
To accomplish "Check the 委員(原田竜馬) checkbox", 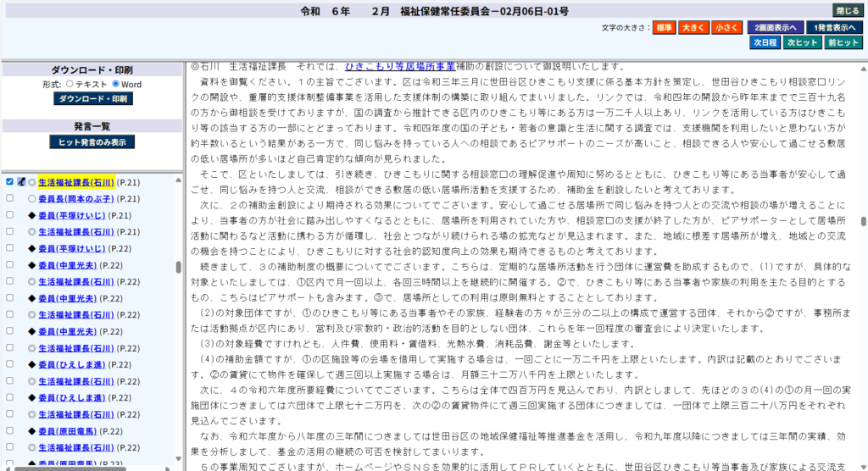I will tap(9, 431).
